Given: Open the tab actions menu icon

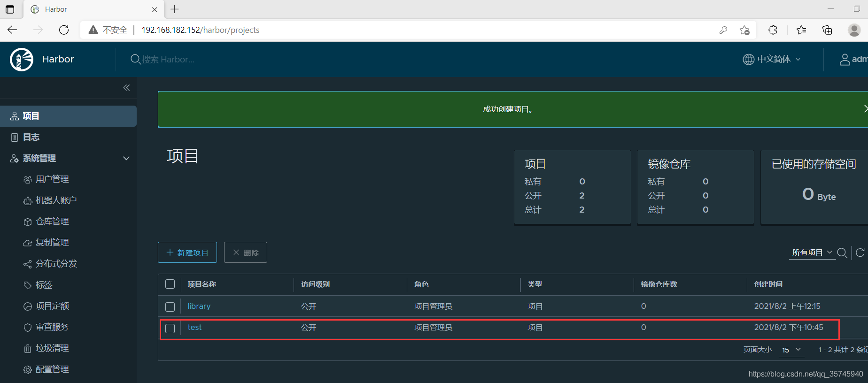Looking at the screenshot, I should [x=10, y=9].
